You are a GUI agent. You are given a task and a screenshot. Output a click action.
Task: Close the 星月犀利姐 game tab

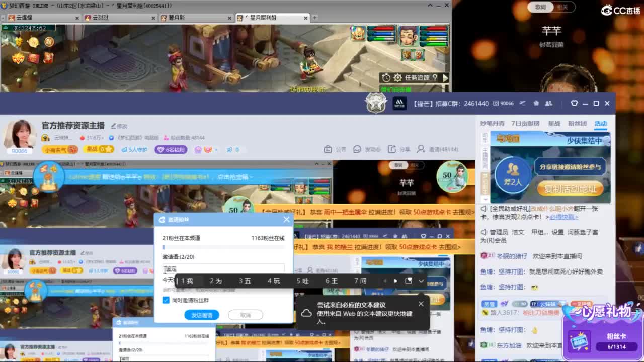(305, 18)
